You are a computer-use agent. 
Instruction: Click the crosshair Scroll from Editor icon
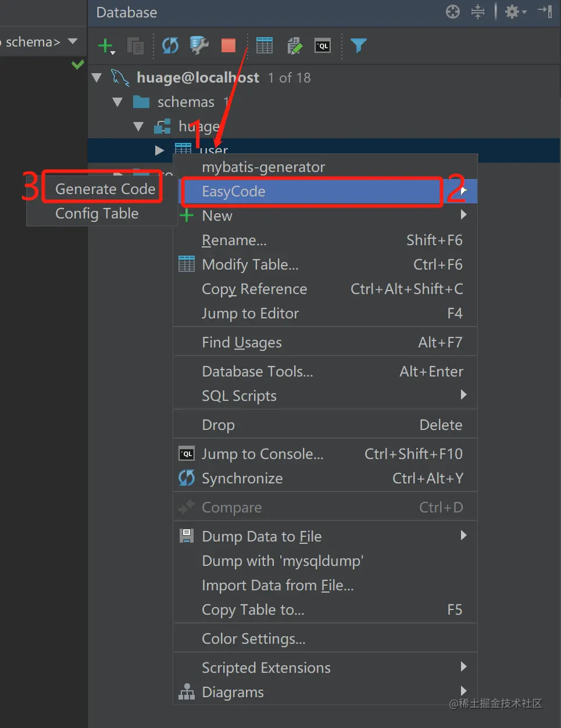tap(453, 12)
